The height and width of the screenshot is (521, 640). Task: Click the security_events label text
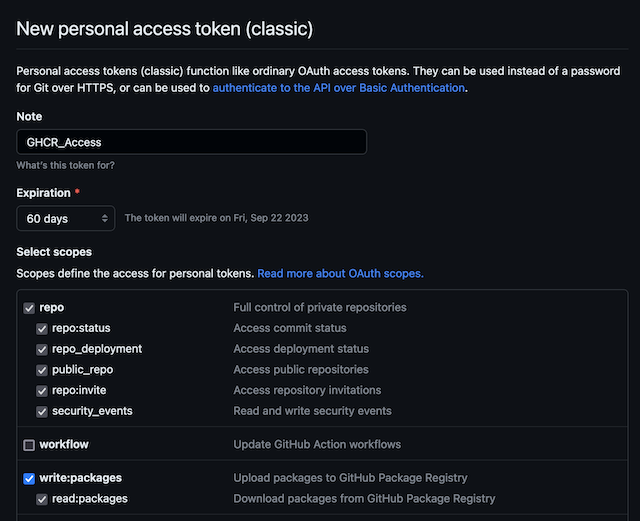pos(92,411)
